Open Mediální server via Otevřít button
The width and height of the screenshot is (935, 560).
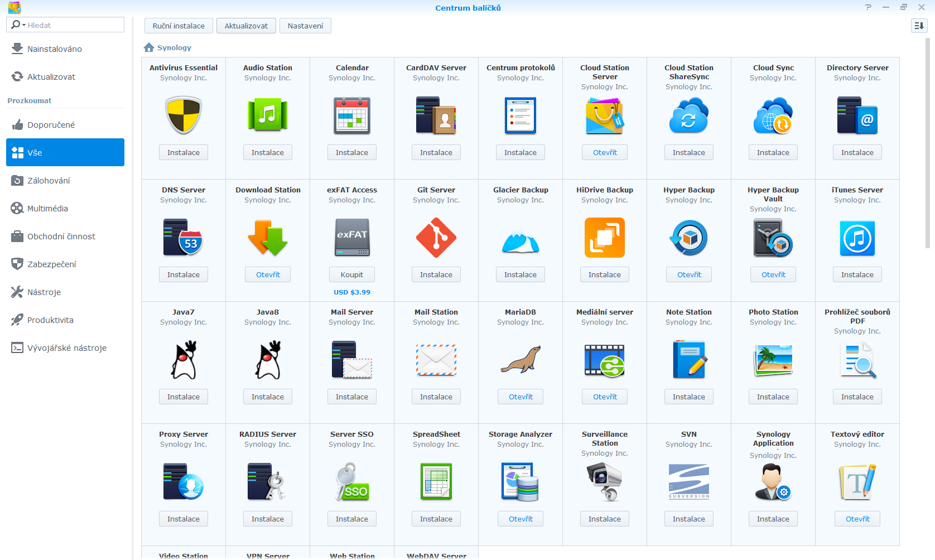tap(605, 397)
